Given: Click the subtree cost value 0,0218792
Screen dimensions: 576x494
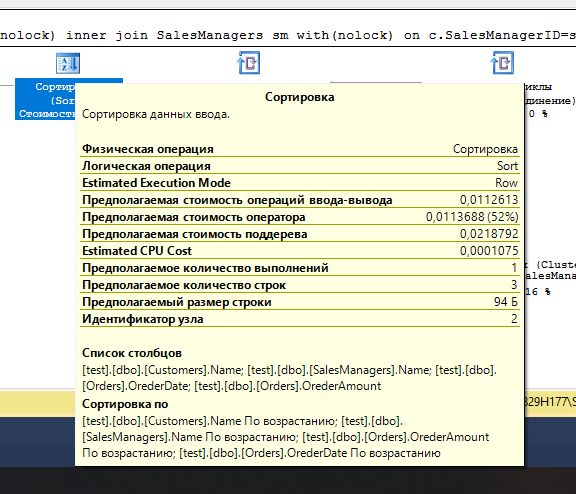Looking at the screenshot, I should point(489,234).
